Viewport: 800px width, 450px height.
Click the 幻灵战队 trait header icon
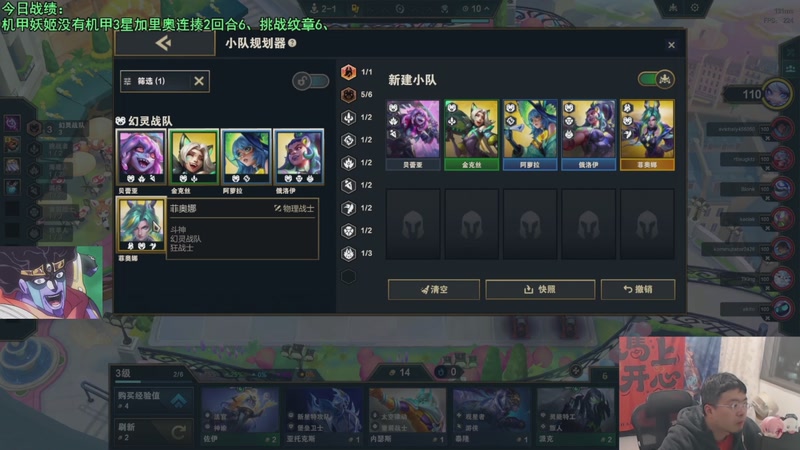[120, 121]
